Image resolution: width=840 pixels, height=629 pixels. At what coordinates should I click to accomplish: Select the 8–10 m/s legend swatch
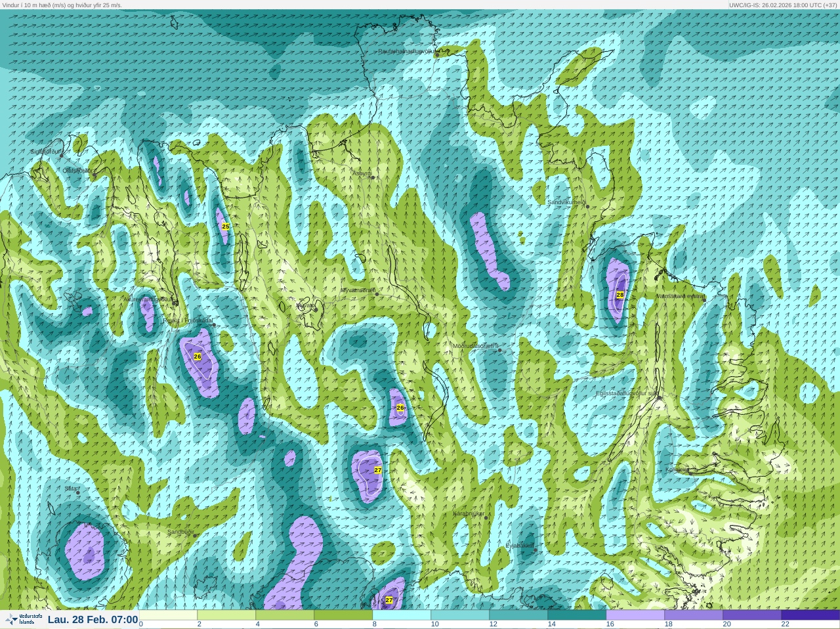pyautogui.click(x=402, y=615)
